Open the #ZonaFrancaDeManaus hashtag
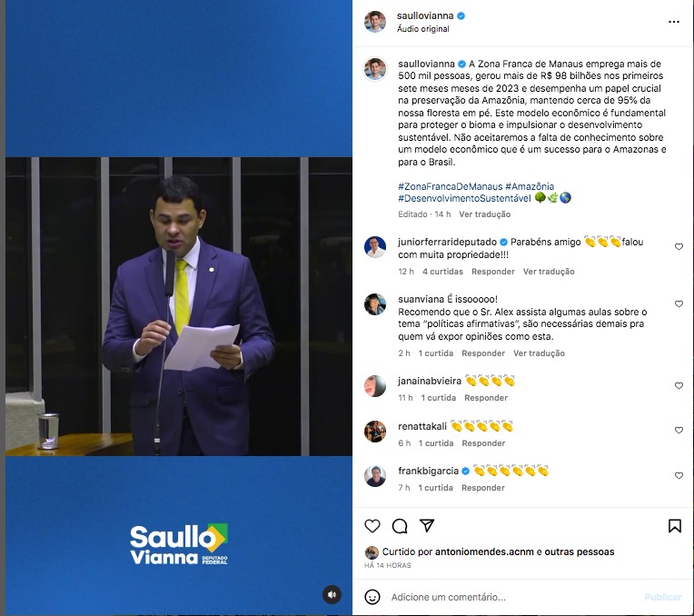The image size is (694, 616). click(451, 186)
